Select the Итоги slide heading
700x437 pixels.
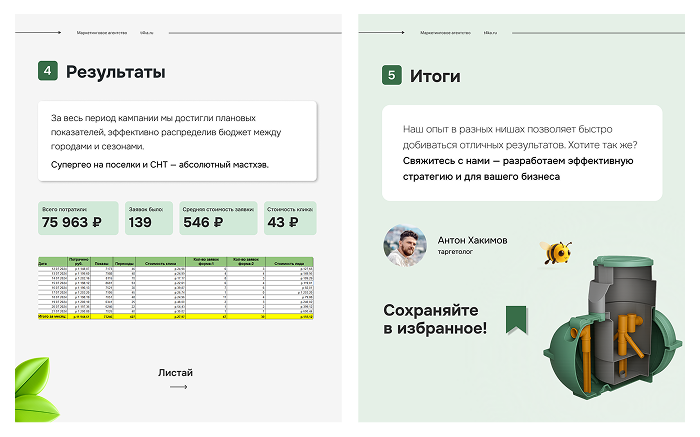[435, 75]
